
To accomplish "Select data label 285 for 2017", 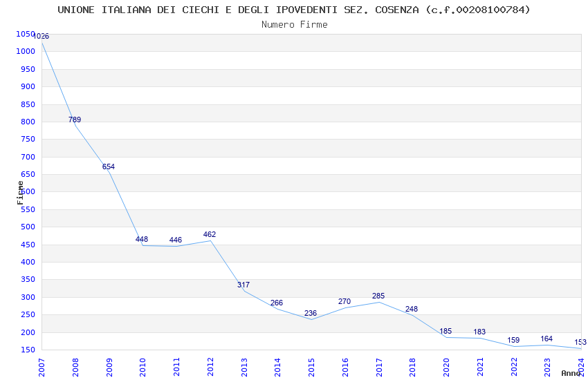I will 378,296.
